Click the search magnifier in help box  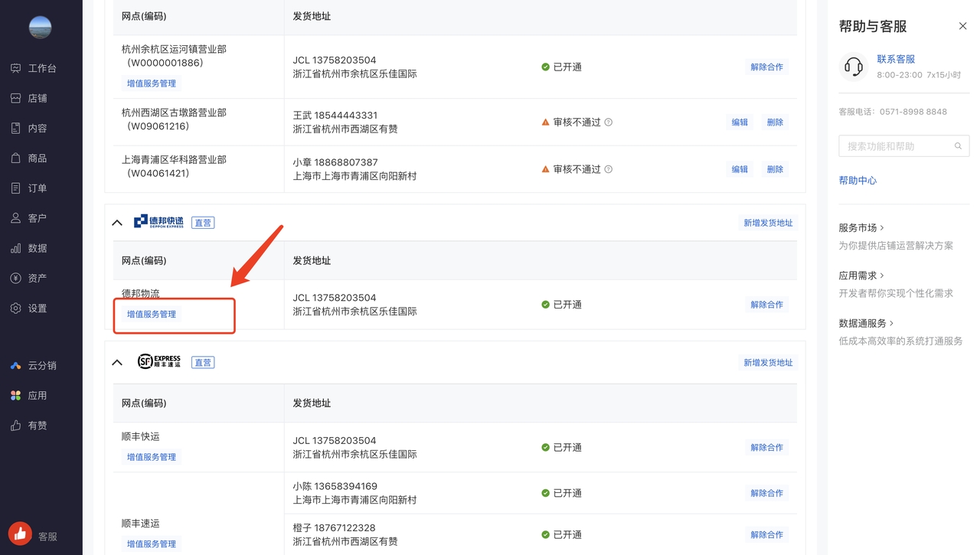(x=958, y=145)
